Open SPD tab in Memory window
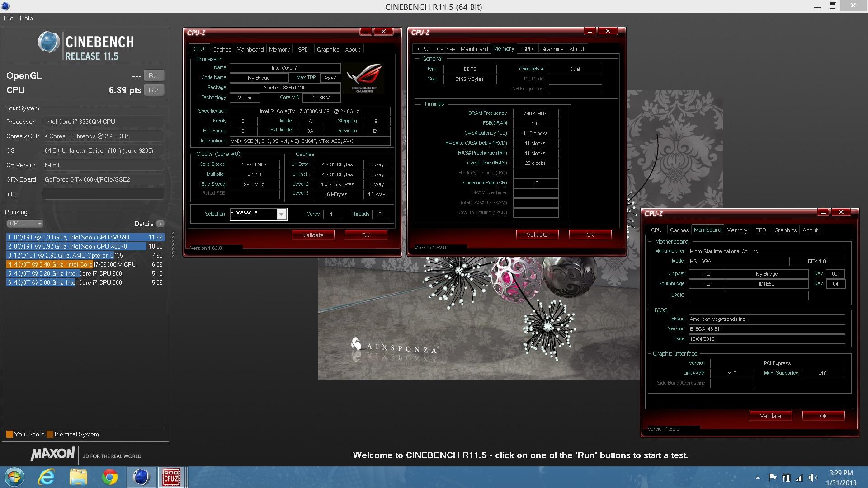This screenshot has height=488, width=868. click(x=527, y=49)
